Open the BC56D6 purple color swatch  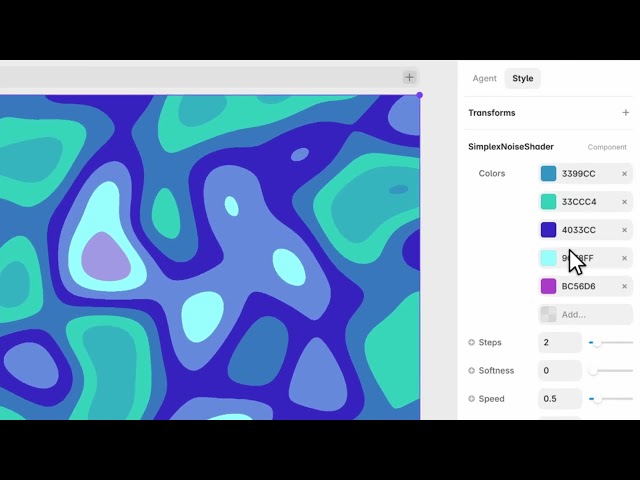(x=548, y=286)
